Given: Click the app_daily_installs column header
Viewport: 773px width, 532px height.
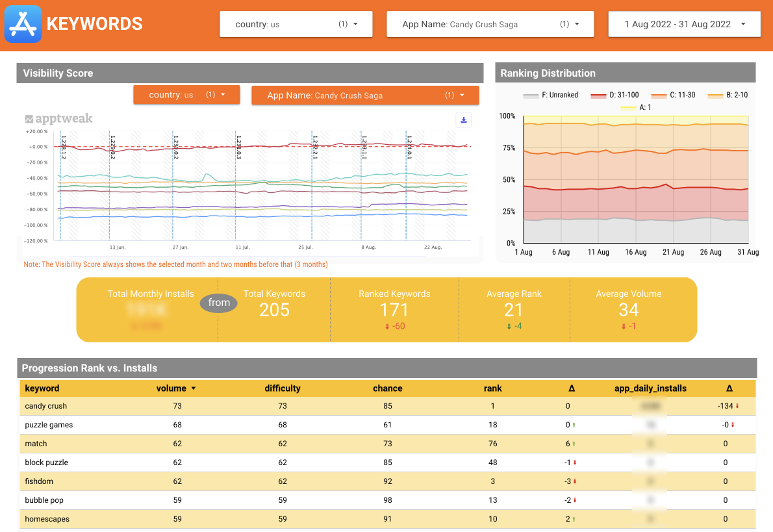Looking at the screenshot, I should [x=650, y=388].
